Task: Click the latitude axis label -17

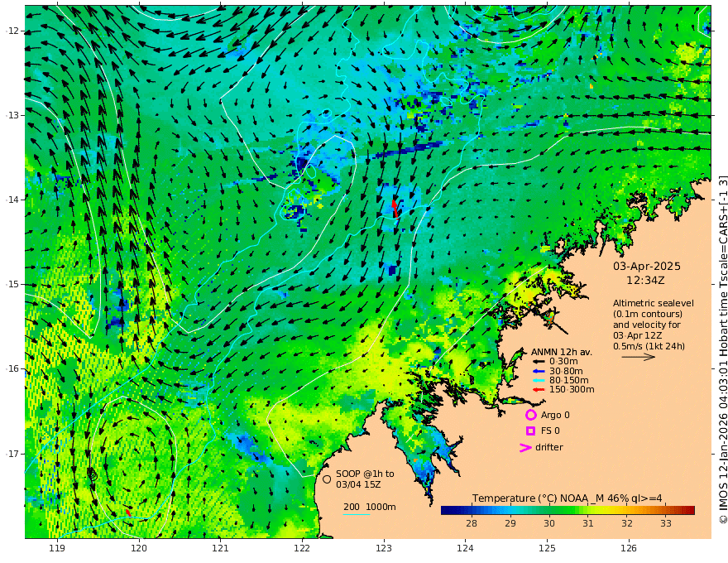Action: 12,454
